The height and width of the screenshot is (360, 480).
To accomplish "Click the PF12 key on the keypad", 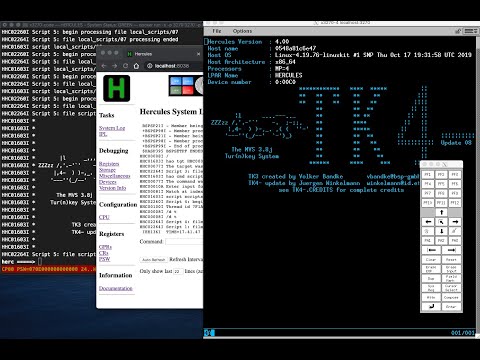I will click(x=455, y=202).
